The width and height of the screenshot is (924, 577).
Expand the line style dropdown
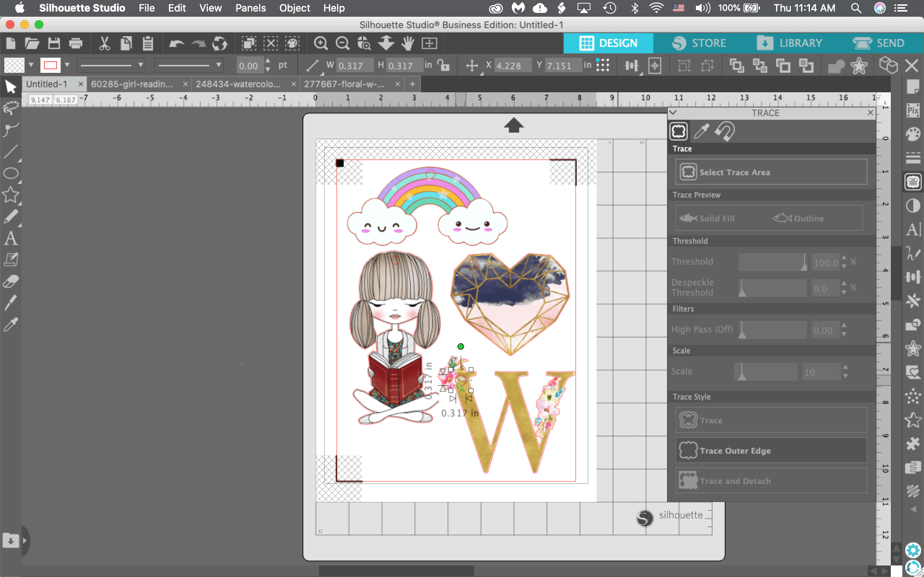(x=141, y=65)
